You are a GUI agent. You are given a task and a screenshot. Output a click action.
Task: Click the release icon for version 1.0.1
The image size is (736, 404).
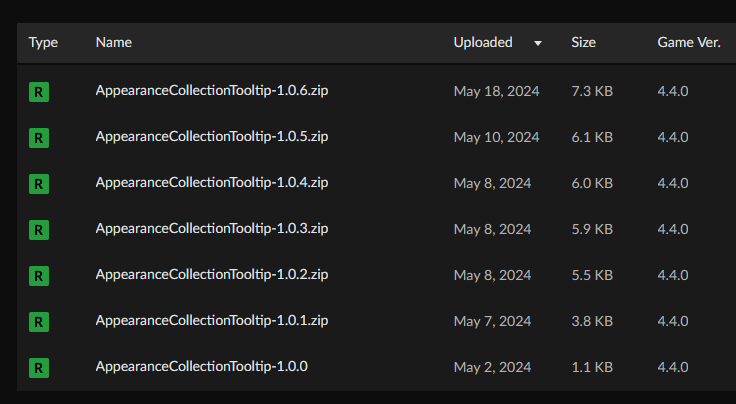point(39,321)
